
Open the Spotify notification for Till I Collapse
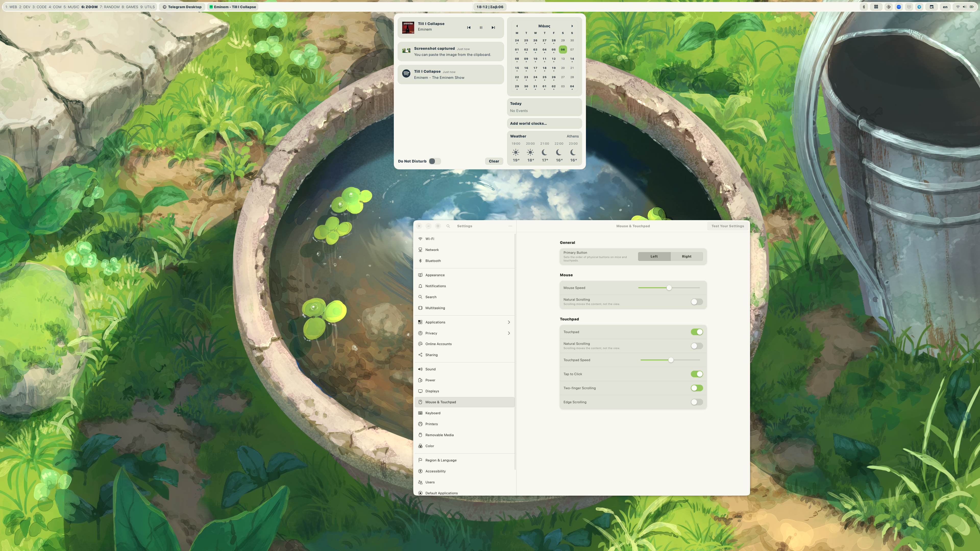(x=451, y=74)
